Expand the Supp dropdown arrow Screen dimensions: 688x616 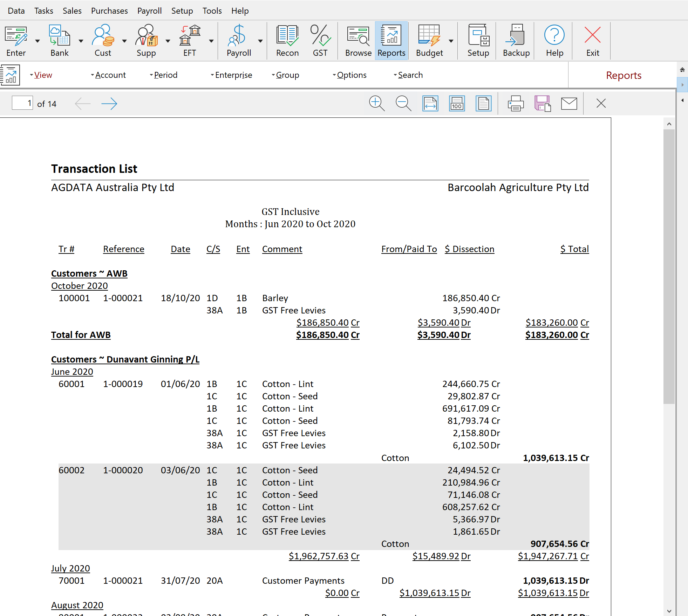coord(168,41)
